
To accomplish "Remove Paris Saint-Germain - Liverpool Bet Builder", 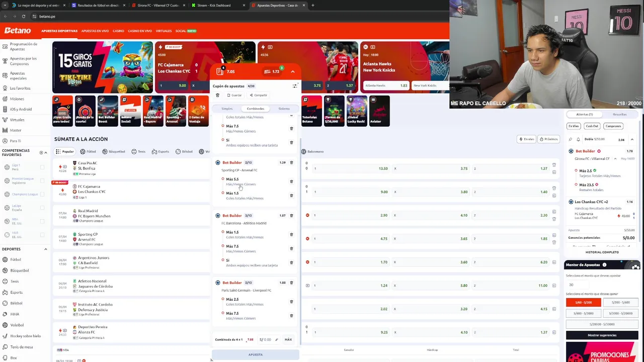I will [291, 283].
